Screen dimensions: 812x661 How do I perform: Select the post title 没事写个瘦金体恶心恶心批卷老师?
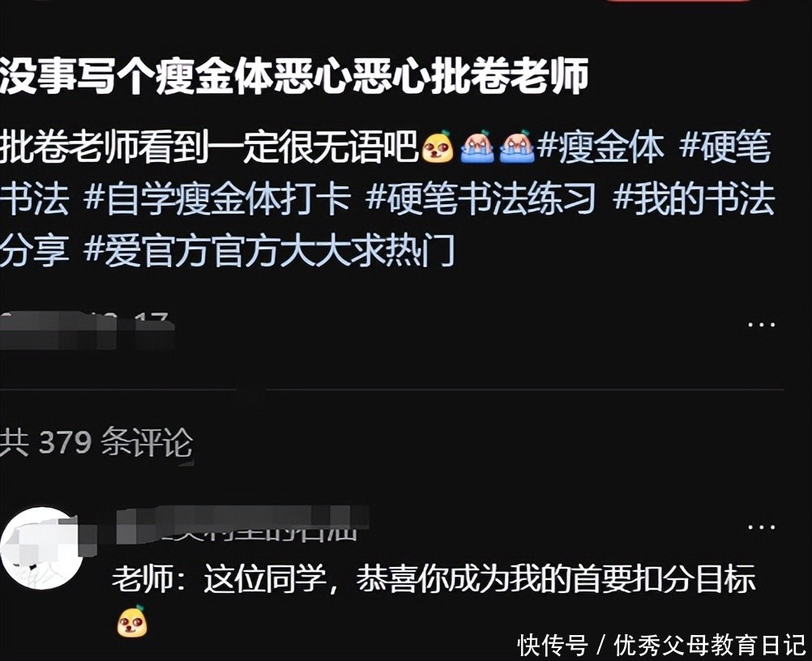[x=294, y=77]
